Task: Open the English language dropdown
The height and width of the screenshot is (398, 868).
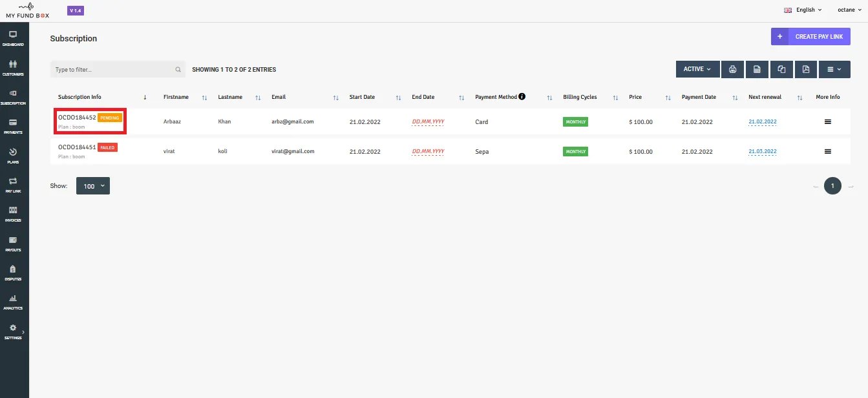Action: point(803,10)
